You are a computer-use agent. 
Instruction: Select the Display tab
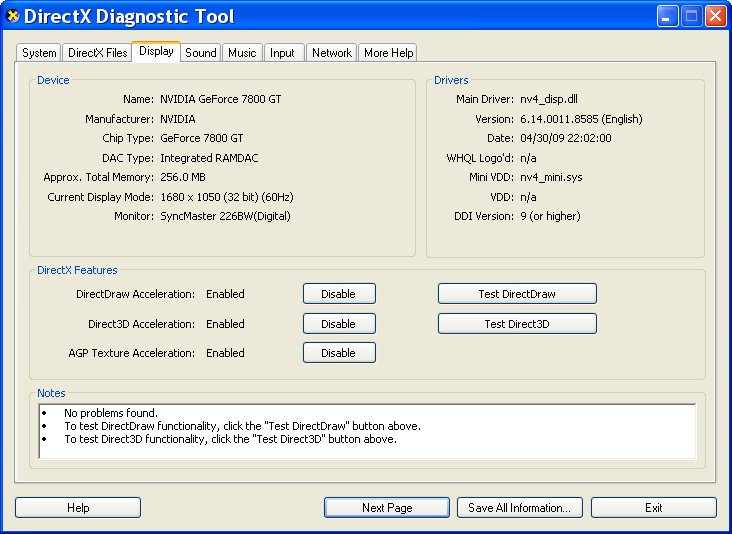coord(156,51)
